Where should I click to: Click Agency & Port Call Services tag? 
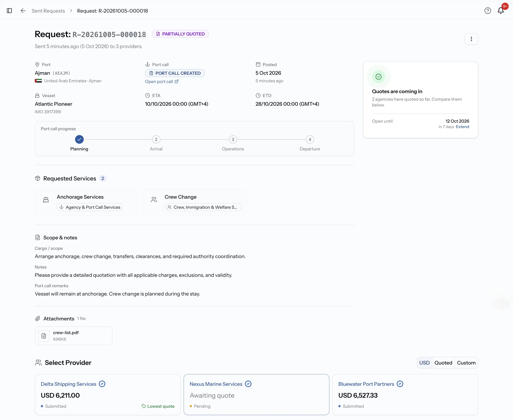(90, 207)
